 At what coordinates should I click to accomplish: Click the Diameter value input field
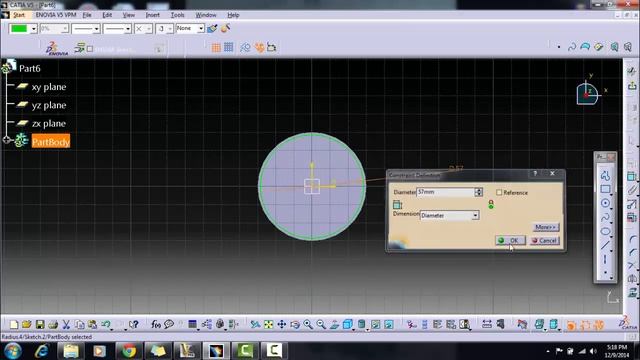coord(445,192)
